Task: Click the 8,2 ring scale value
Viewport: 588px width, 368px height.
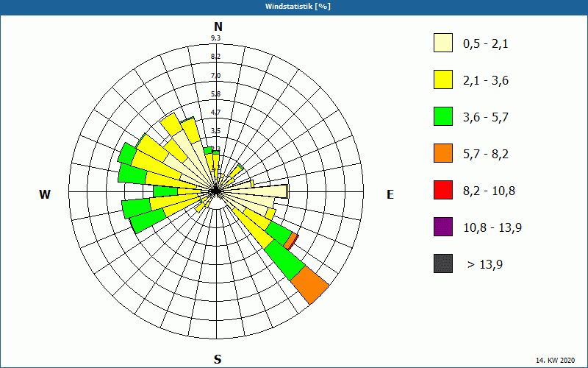Action: tap(215, 57)
